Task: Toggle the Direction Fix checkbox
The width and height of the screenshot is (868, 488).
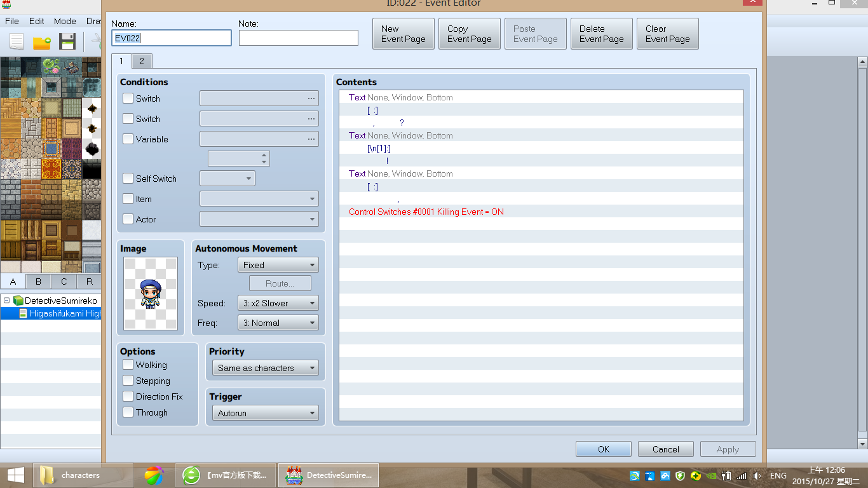Action: pyautogui.click(x=128, y=396)
